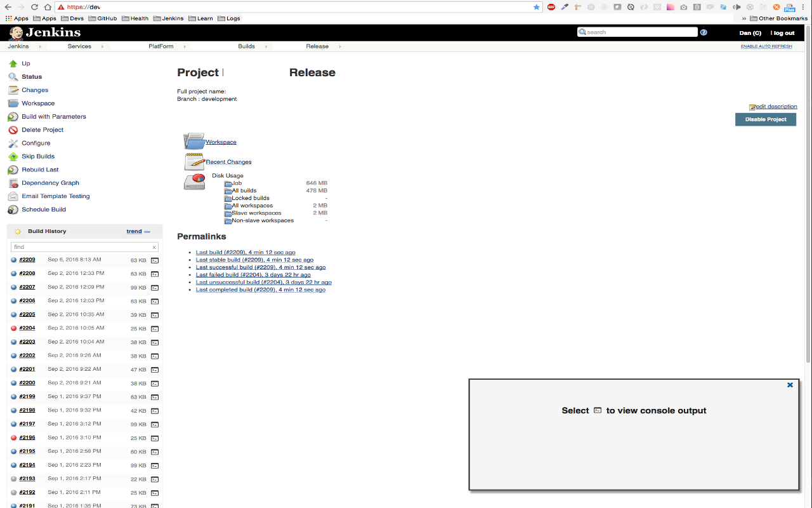Expand the Jenkins breadcrumb dropdown arrow
812x508 pixels.
40,46
